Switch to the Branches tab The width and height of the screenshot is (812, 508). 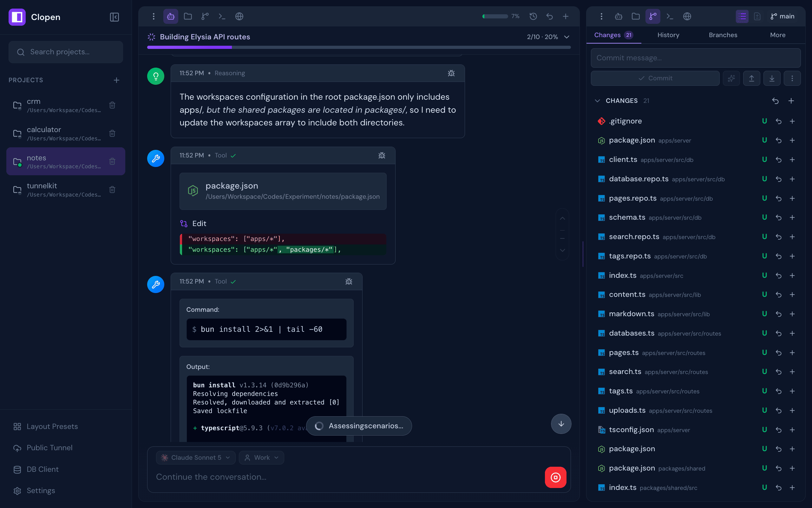point(723,35)
